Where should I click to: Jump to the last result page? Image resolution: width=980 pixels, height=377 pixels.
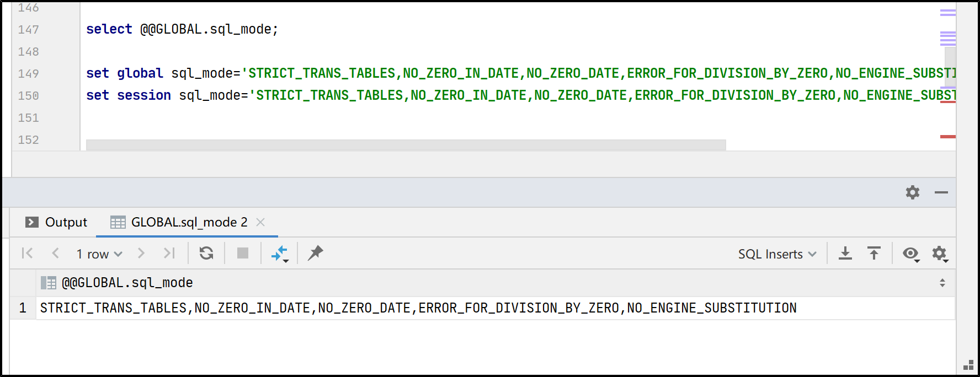click(x=169, y=254)
